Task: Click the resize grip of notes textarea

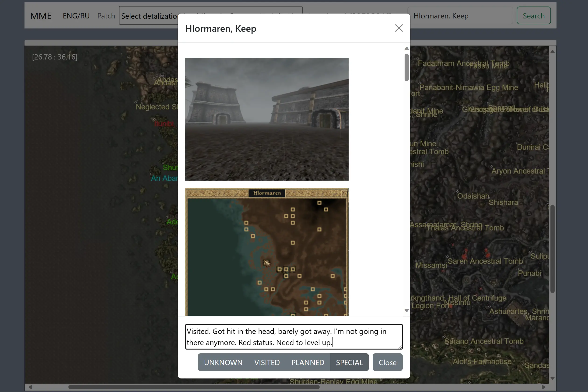Action: [400, 347]
